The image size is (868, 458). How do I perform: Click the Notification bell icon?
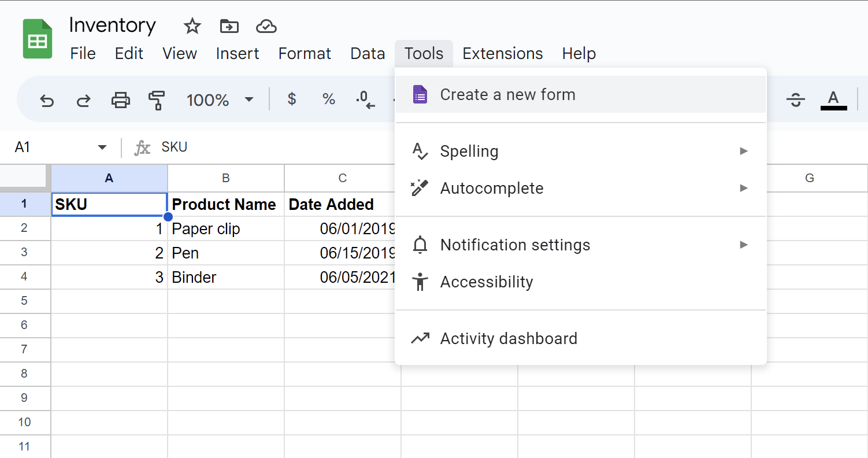(420, 245)
